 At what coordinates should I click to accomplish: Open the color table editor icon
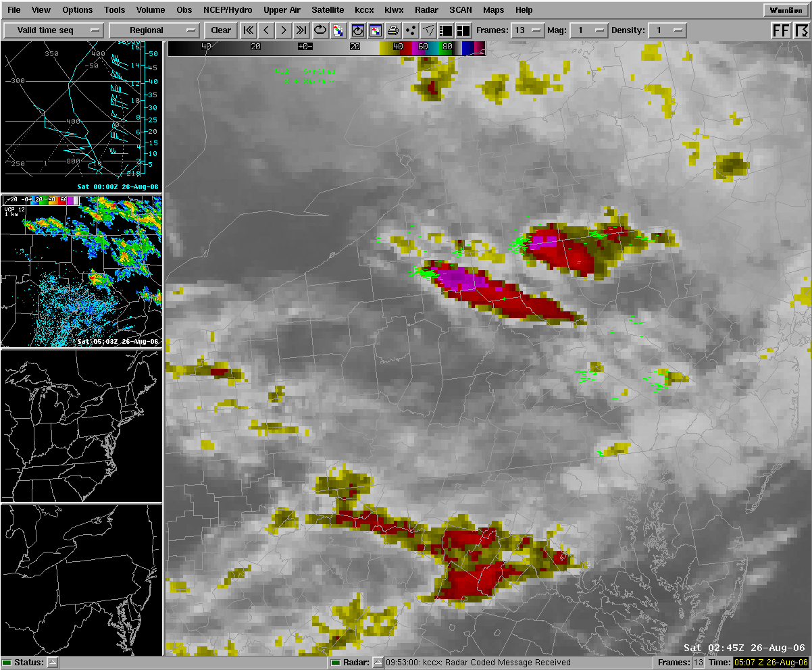pos(376,30)
